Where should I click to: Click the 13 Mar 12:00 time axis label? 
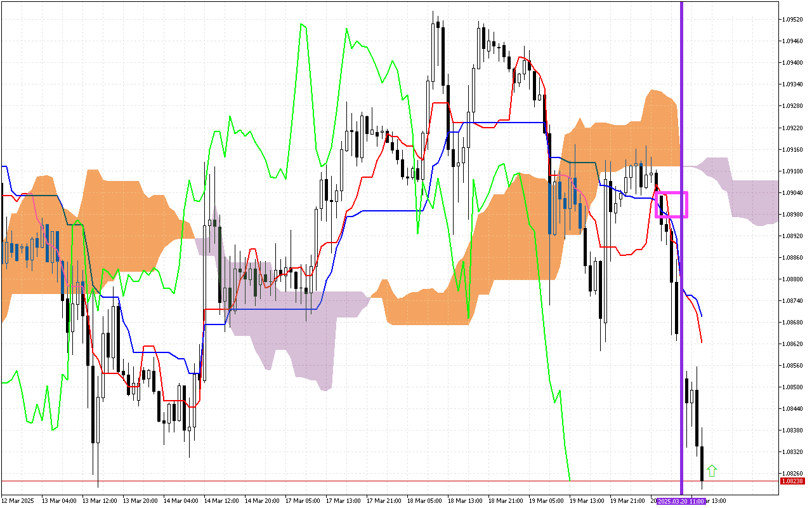coord(99,501)
